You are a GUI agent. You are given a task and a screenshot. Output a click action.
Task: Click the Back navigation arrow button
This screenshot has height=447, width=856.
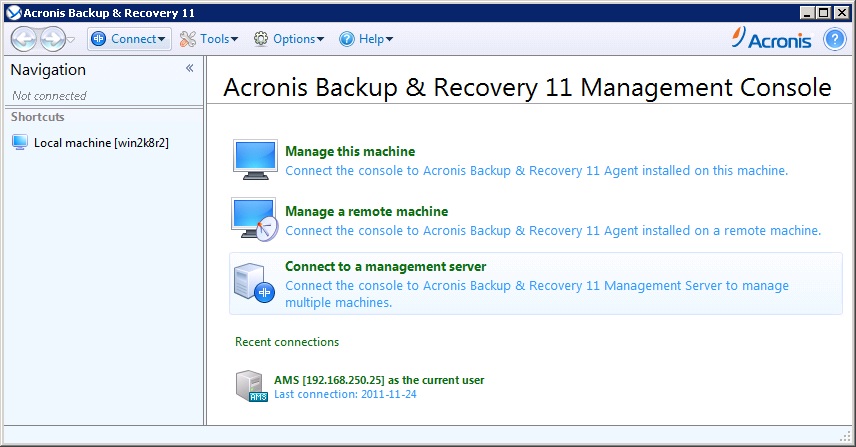point(23,39)
